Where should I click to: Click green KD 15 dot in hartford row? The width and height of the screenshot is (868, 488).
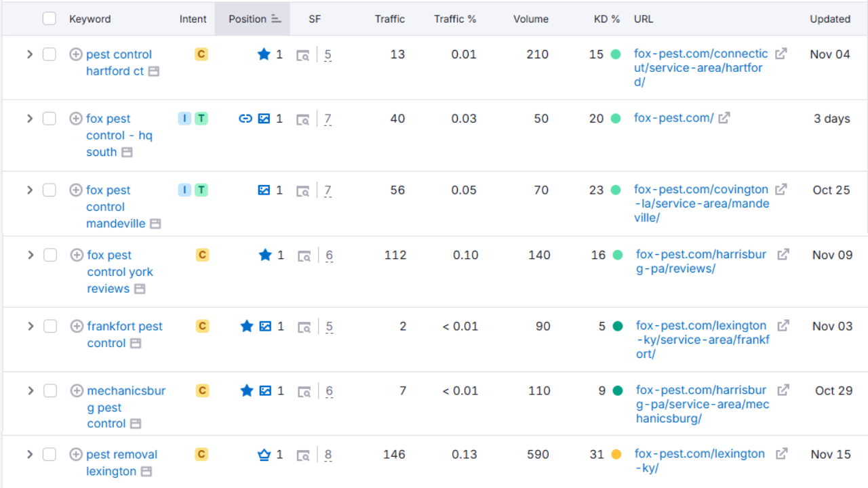(616, 54)
